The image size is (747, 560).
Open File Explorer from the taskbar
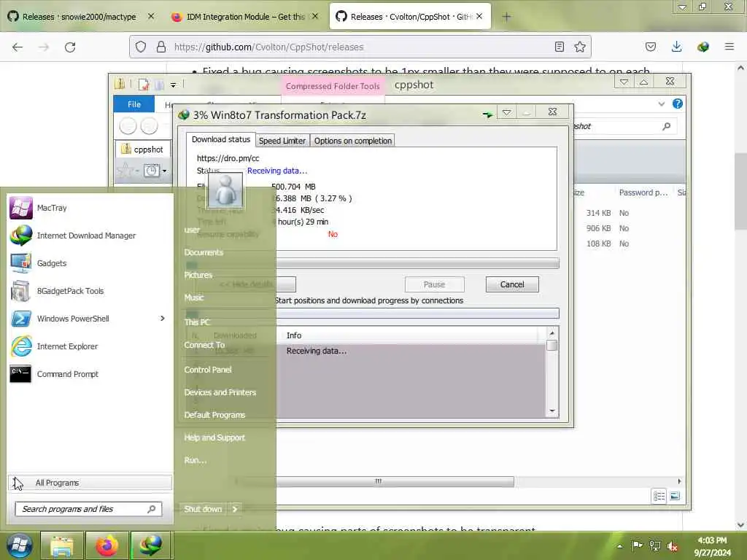pos(62,545)
